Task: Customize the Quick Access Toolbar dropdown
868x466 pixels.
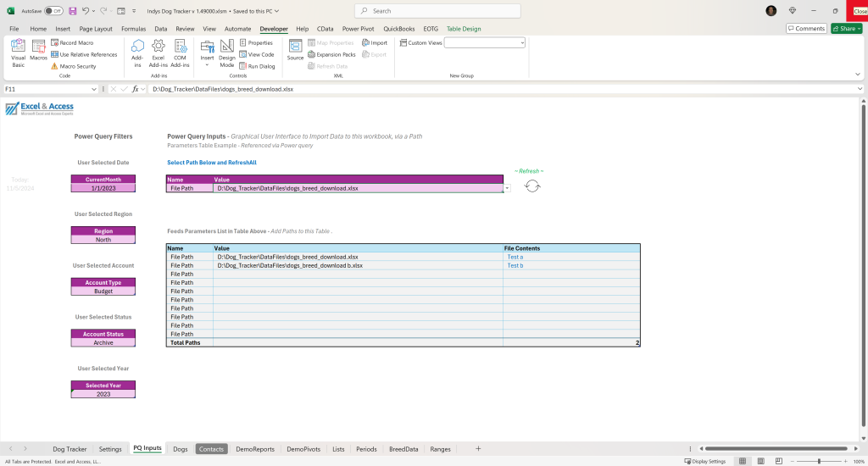Action: click(x=134, y=10)
